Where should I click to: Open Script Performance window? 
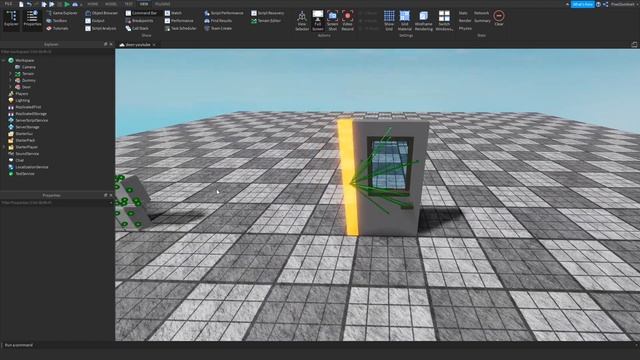pyautogui.click(x=224, y=13)
